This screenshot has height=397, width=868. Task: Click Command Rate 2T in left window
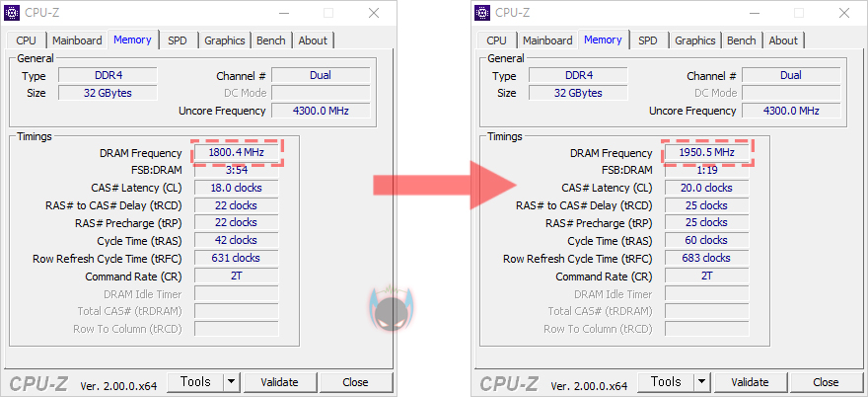coord(237,276)
